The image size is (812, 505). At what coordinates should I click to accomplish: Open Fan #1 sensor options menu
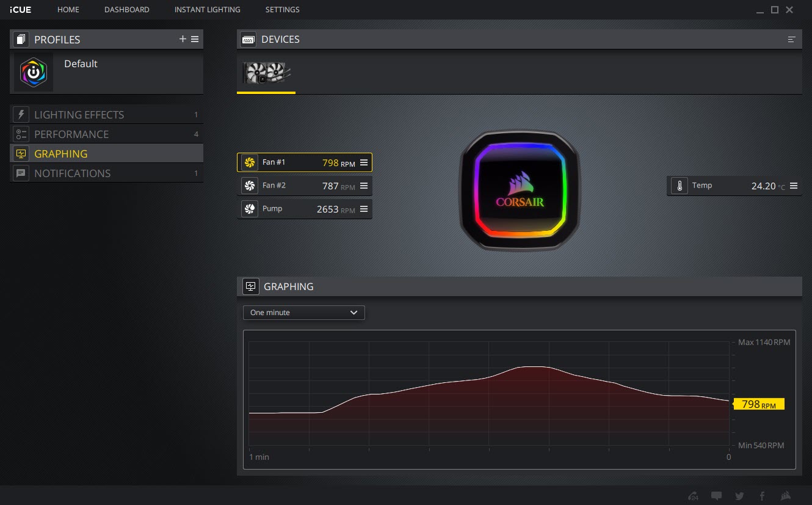pos(364,162)
